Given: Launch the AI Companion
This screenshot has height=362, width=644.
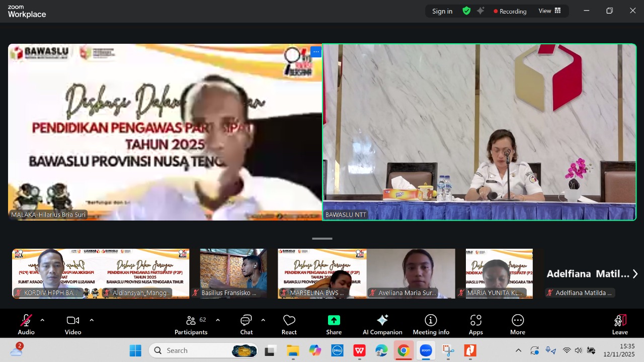Looking at the screenshot, I should pos(382,324).
